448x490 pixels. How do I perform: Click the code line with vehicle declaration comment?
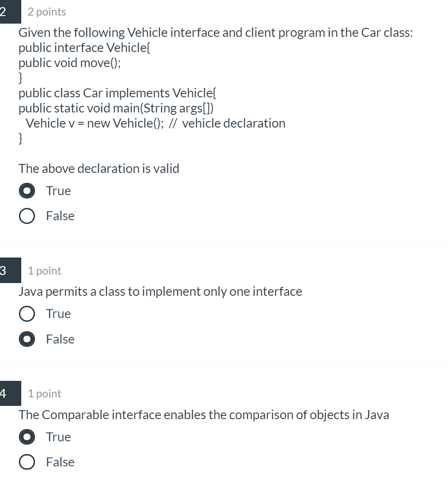tap(156, 123)
